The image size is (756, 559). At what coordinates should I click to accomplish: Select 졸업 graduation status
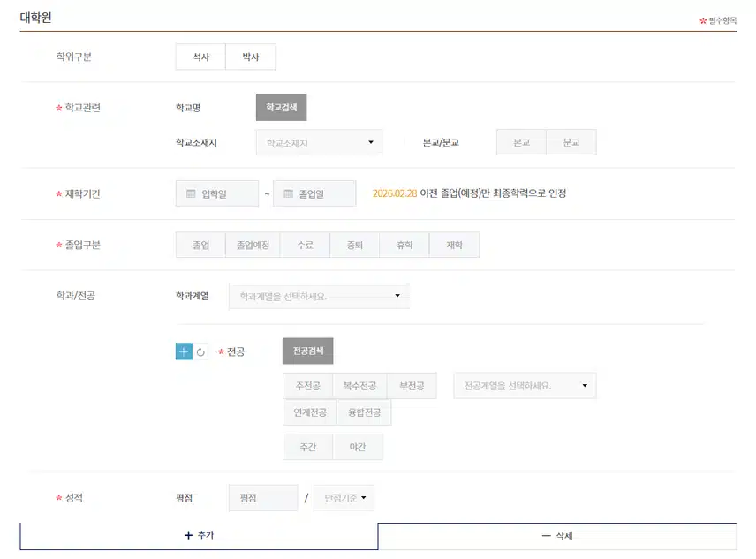coord(200,245)
